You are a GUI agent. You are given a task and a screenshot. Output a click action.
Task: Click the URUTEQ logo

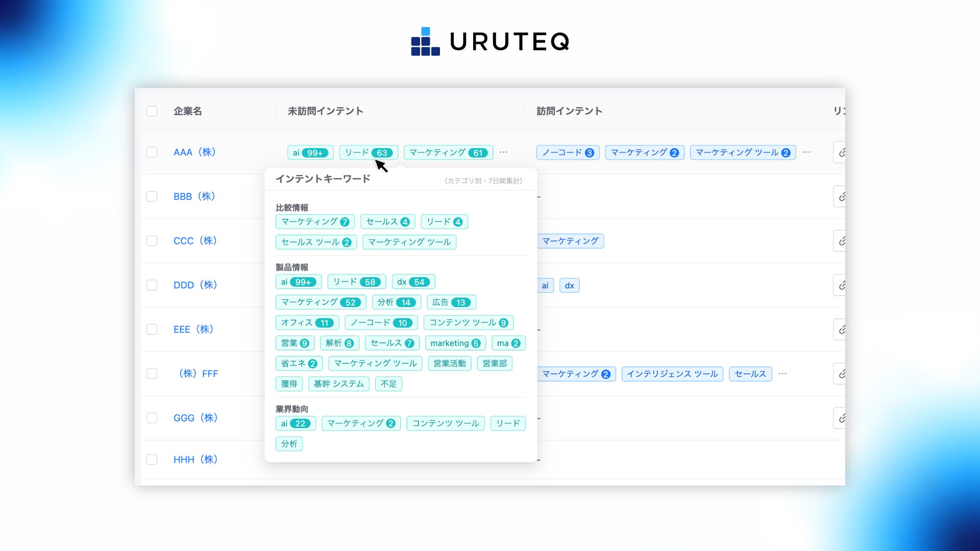[490, 41]
